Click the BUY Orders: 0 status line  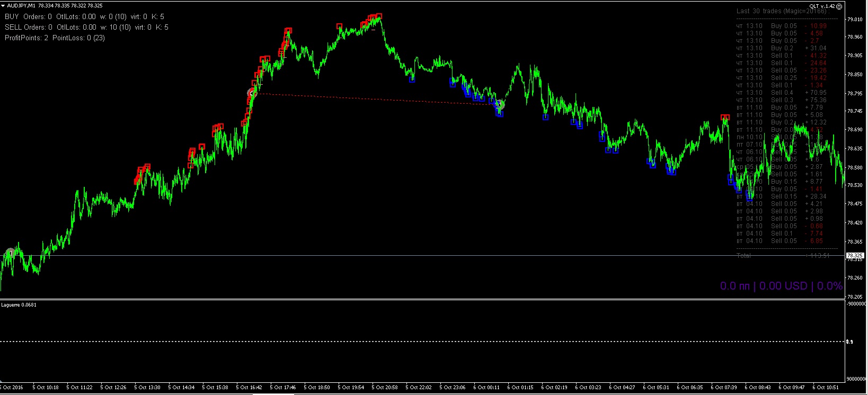coord(84,16)
